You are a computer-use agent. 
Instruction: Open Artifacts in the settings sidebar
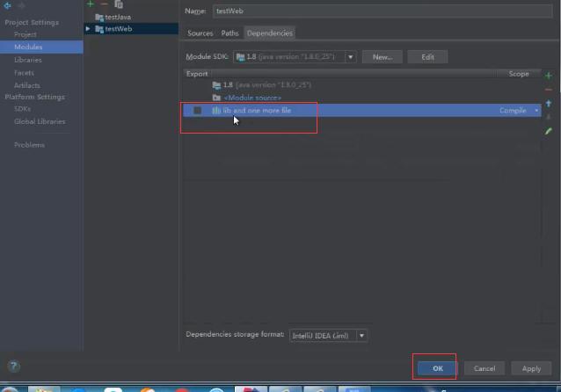(x=27, y=85)
